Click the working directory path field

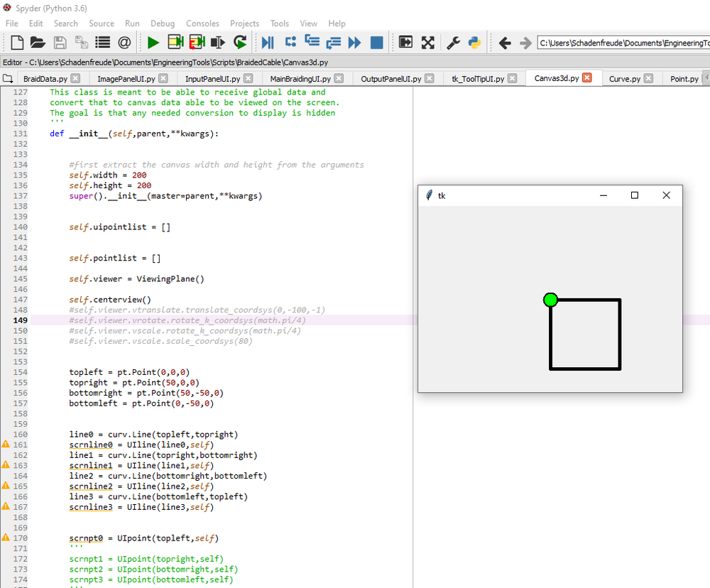coord(623,43)
